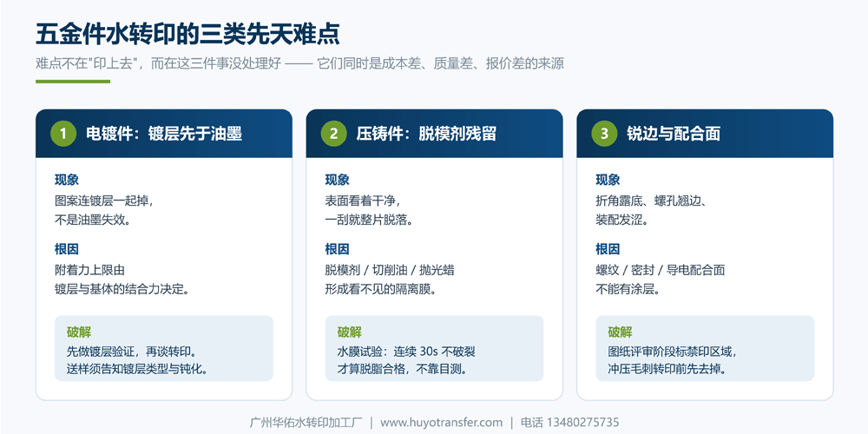
Task: Click the text 冲压毛刺转印前先去掉。
Action: click(667, 369)
